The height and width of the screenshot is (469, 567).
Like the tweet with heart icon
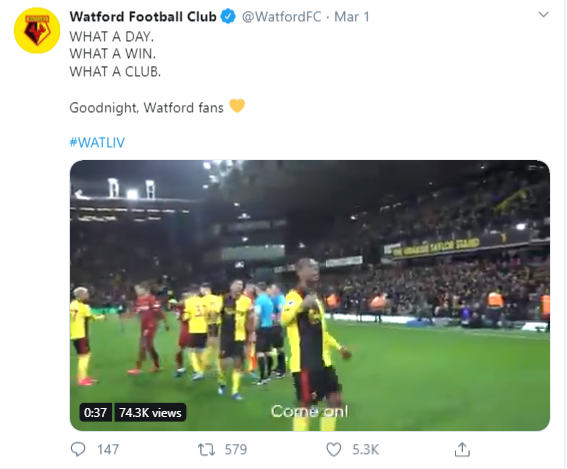(x=333, y=449)
